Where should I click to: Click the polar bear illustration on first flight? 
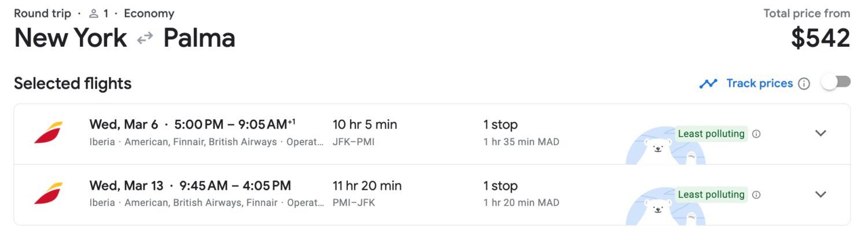665,146
